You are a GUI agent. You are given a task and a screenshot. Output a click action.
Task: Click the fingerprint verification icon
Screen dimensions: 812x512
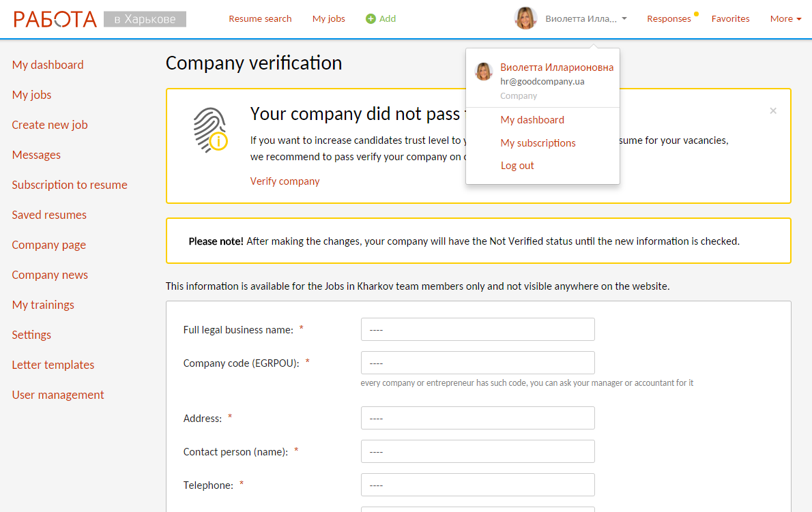coord(210,130)
